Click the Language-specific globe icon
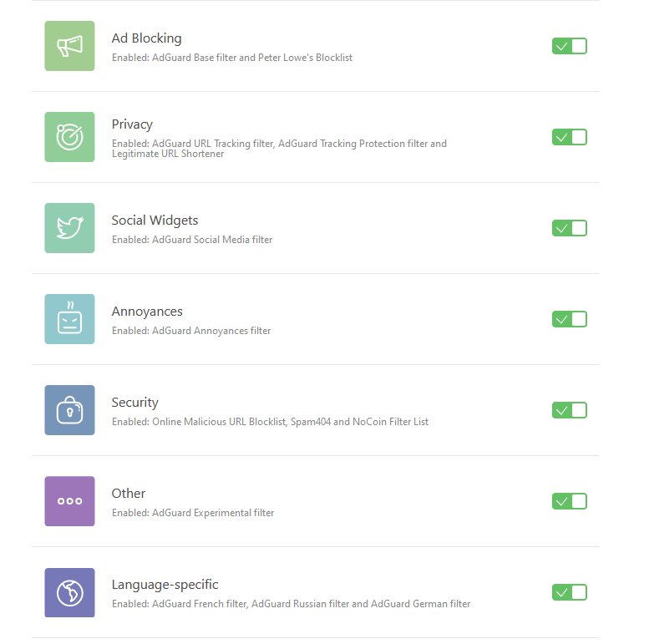The width and height of the screenshot is (649, 644). point(69,592)
